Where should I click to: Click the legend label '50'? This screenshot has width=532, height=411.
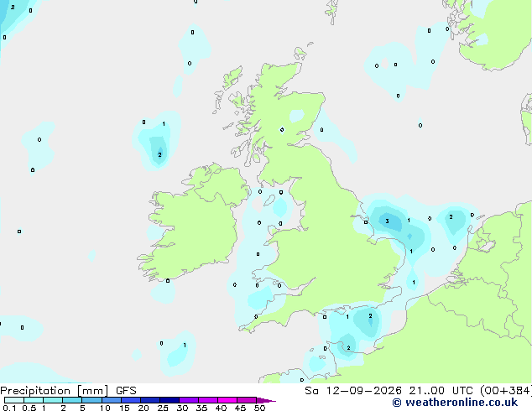259,408
